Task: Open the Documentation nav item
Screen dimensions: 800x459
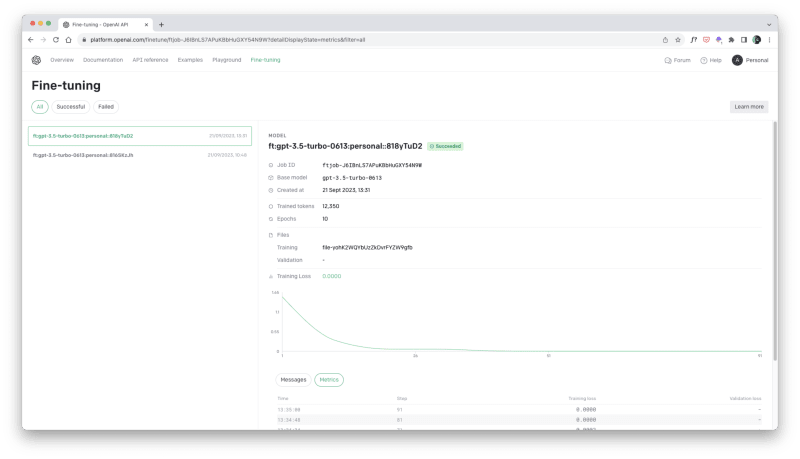Action: [x=103, y=60]
